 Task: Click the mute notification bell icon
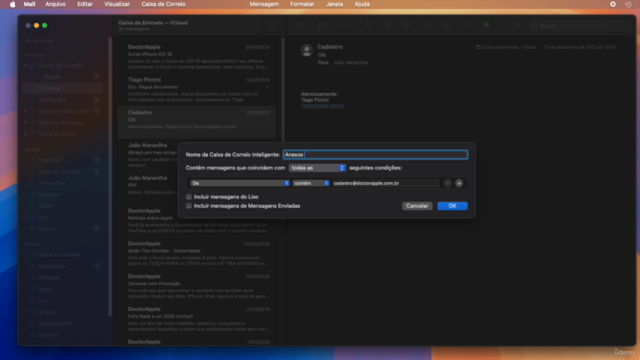pos(516,25)
